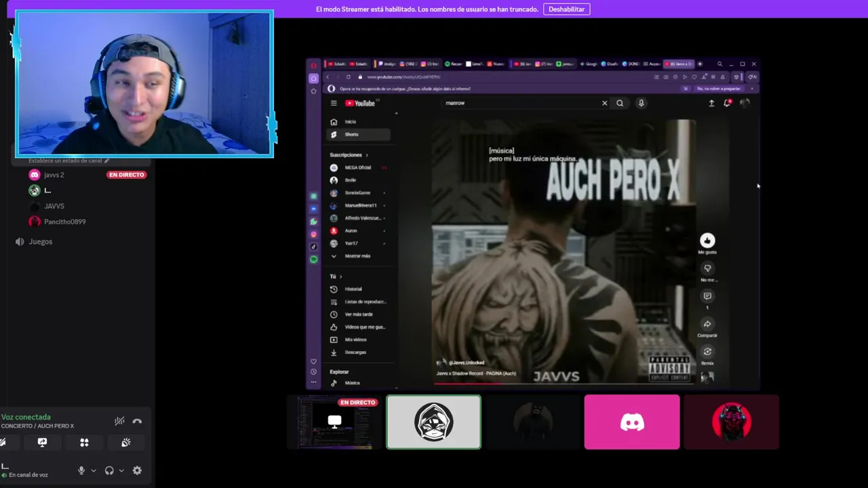
Task: Select the pink Discord logo participant tile
Action: tap(632, 422)
